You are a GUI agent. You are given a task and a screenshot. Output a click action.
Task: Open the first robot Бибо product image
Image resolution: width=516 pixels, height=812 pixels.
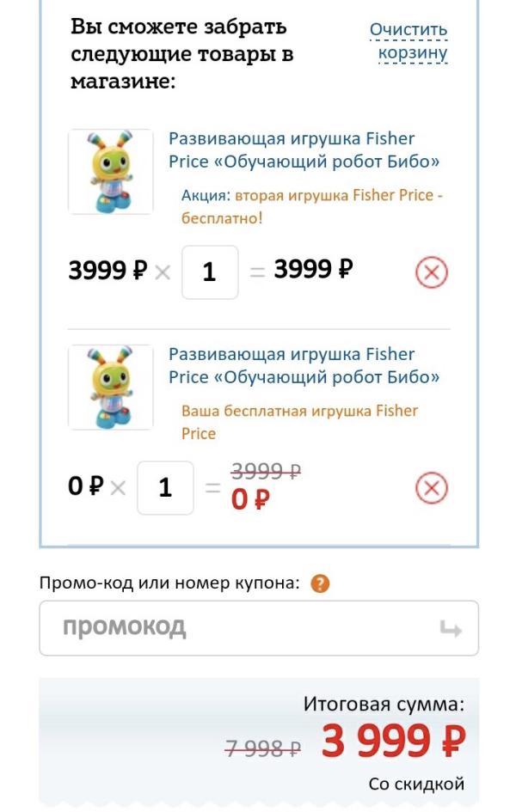[x=111, y=172]
